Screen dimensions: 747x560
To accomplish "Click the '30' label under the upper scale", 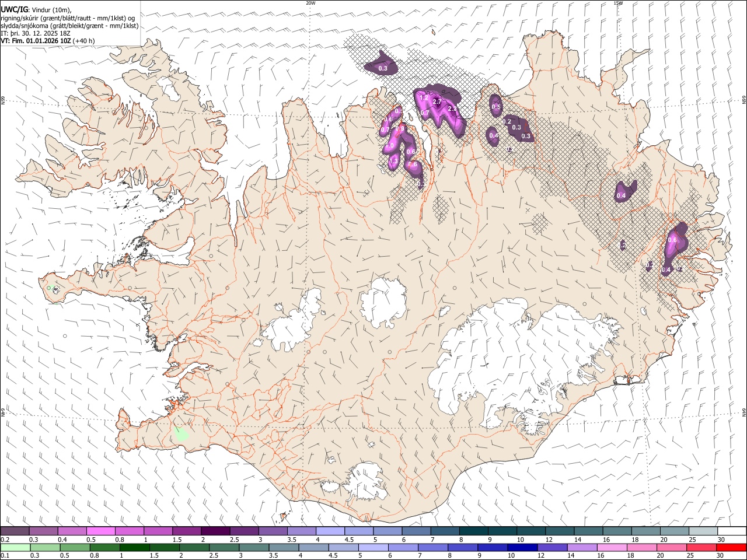I will 721,539.
